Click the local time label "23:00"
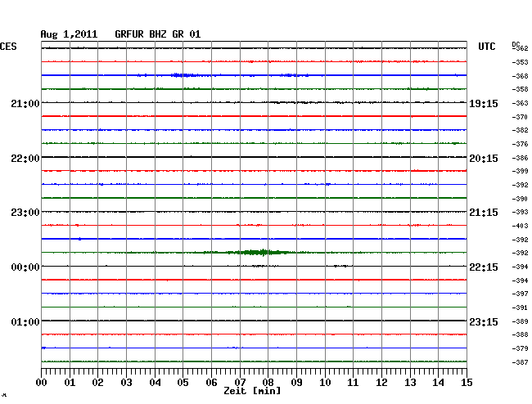This screenshot has width=532, height=404. click(25, 213)
